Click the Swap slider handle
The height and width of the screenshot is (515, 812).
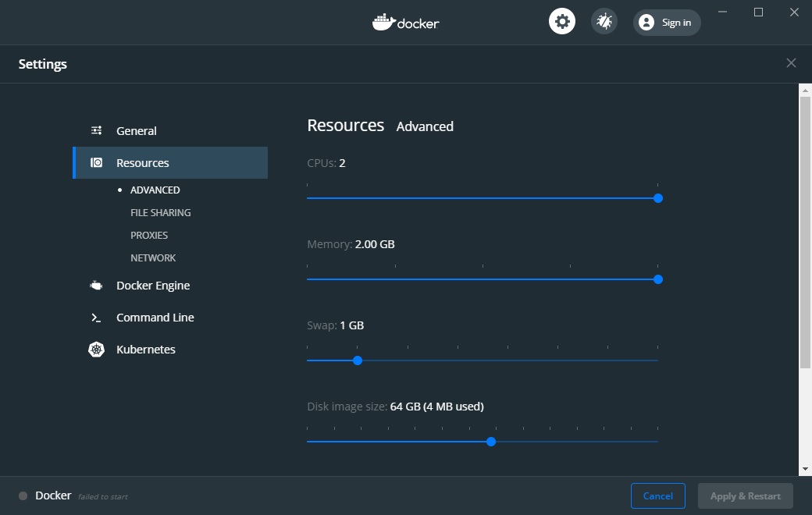pyautogui.click(x=358, y=360)
